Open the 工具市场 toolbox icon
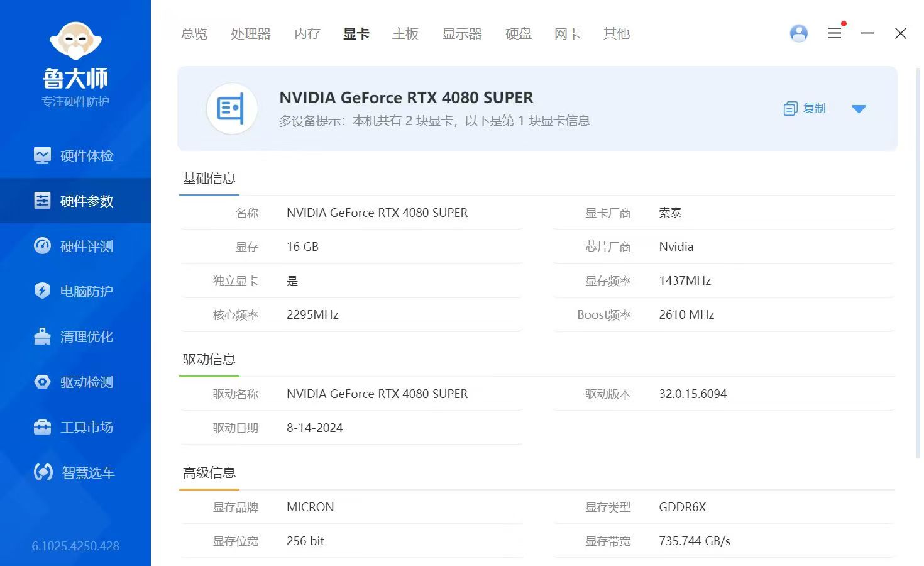924x566 pixels. [42, 427]
